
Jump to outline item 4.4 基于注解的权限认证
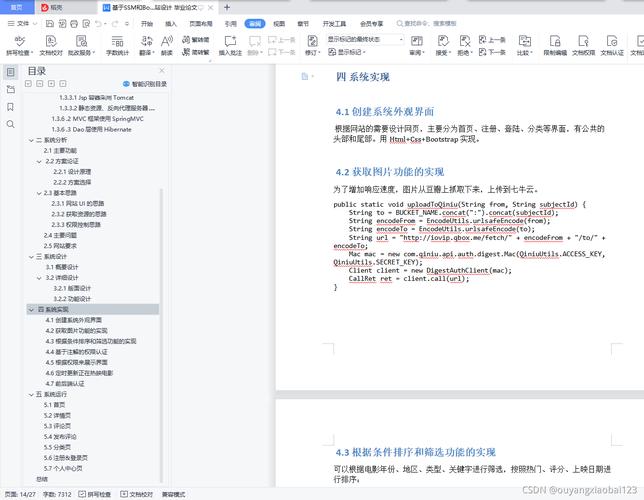point(76,352)
